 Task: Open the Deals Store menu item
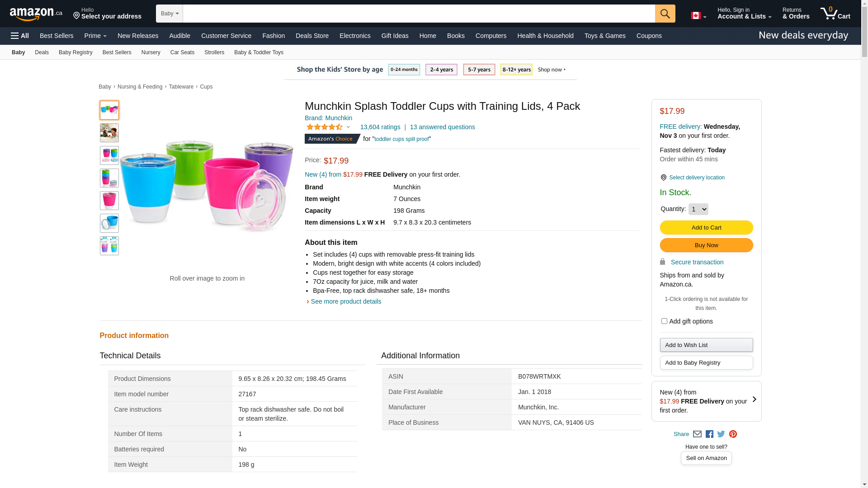click(312, 36)
